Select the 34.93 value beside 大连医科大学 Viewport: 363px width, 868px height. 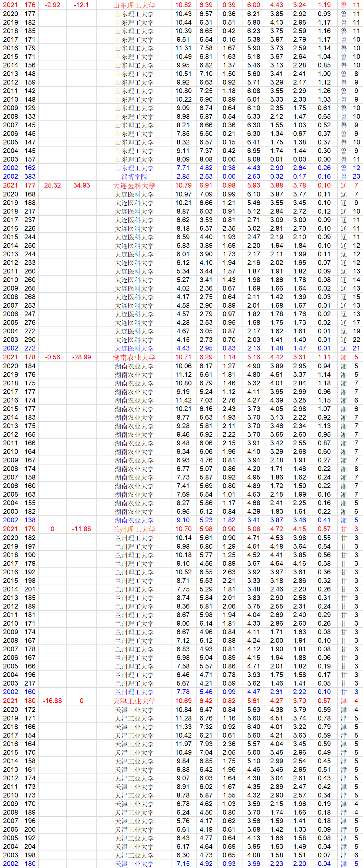(x=82, y=186)
